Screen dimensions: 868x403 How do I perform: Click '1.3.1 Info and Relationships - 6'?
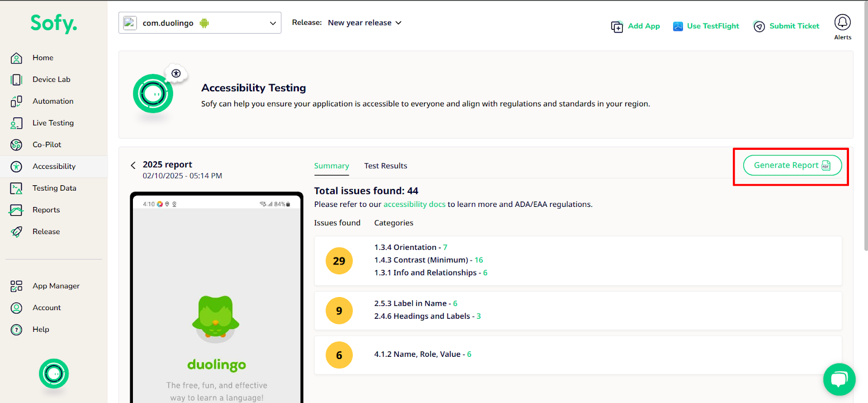[x=431, y=273]
